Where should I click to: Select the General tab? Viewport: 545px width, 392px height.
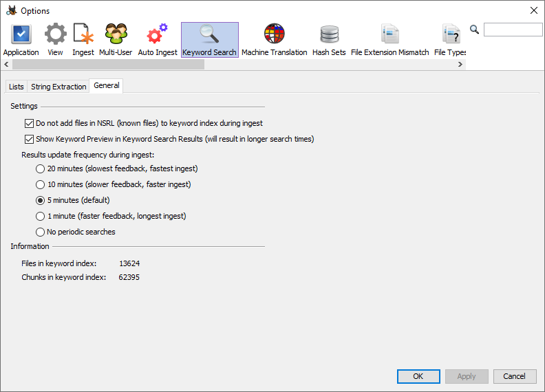(x=107, y=85)
